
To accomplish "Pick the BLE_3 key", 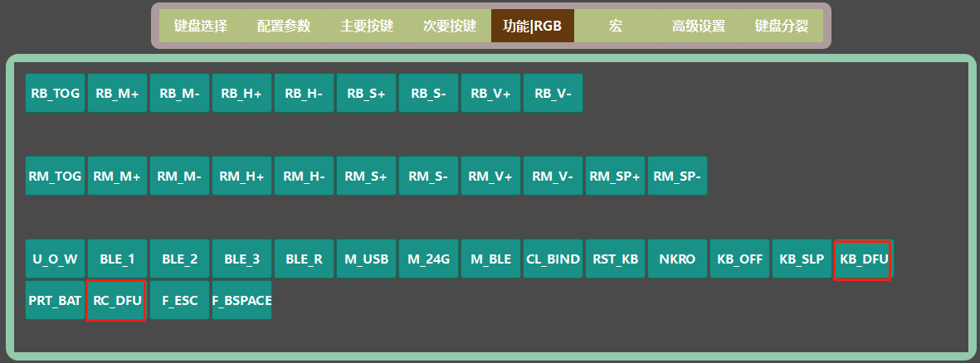I will tap(241, 259).
